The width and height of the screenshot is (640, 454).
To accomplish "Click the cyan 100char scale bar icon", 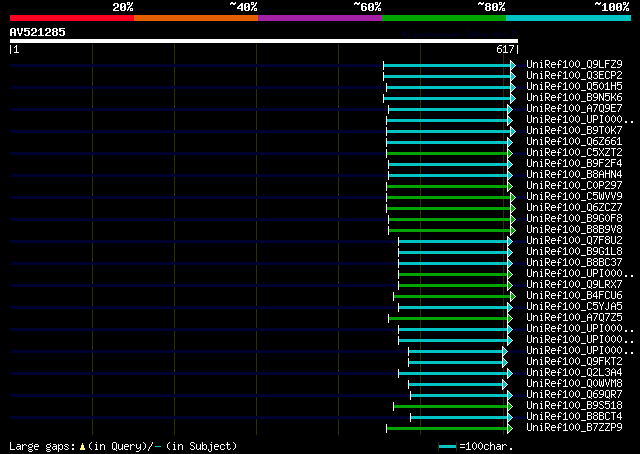I will point(447,447).
